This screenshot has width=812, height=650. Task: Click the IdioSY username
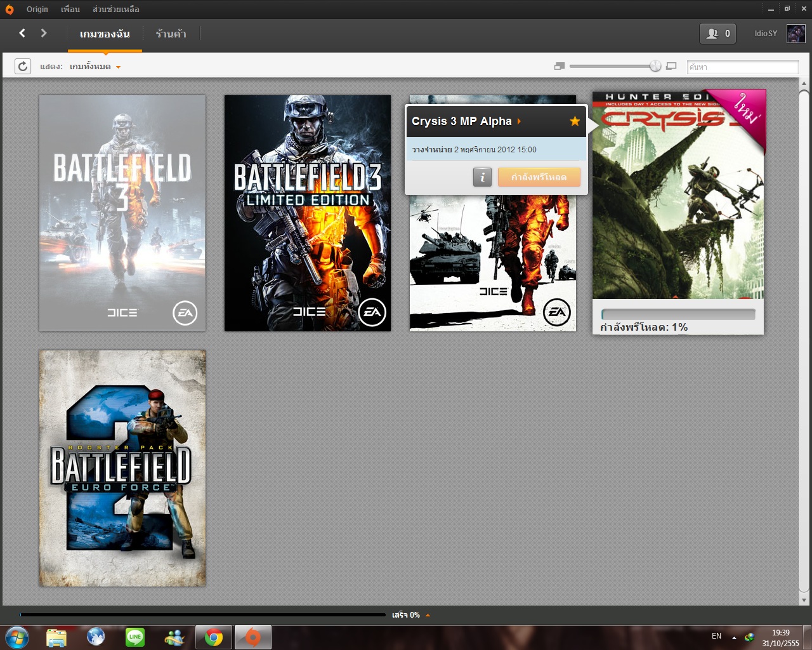click(766, 34)
